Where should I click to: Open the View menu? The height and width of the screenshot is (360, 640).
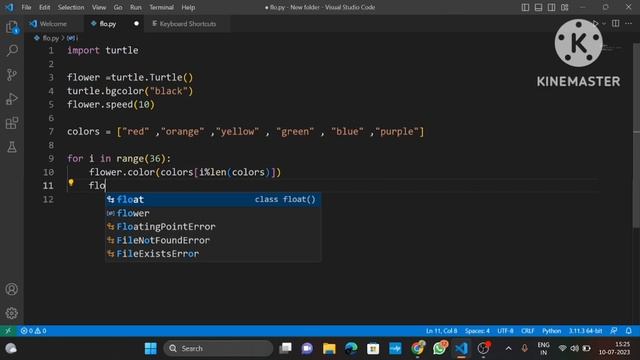(x=99, y=7)
